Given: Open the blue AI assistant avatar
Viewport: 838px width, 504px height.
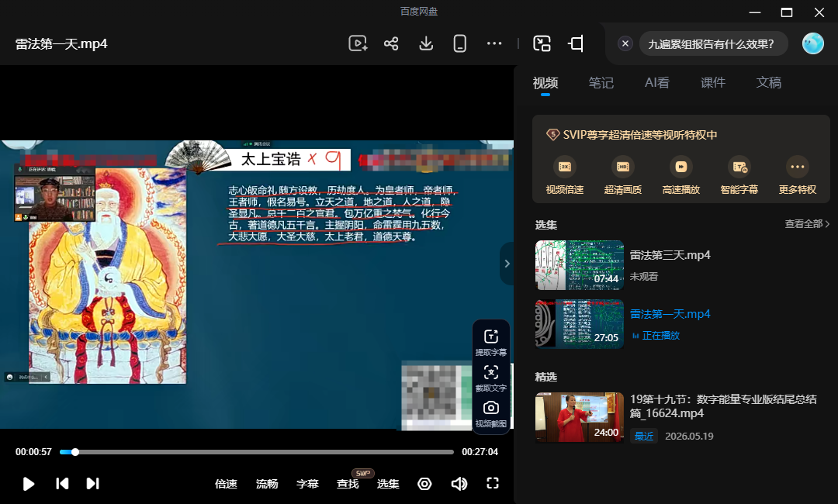Looking at the screenshot, I should point(813,43).
